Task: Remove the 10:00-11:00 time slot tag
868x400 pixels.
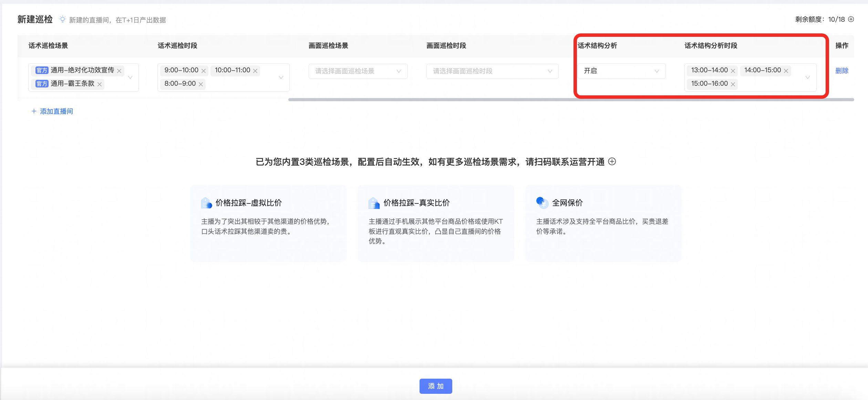Action: [255, 71]
